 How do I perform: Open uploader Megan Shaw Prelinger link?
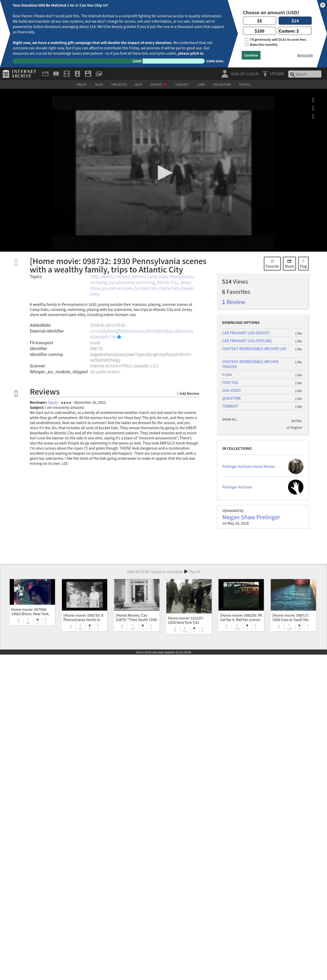point(251,517)
